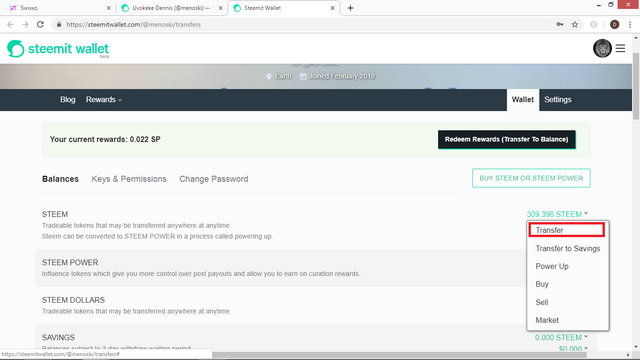Image resolution: width=640 pixels, height=360 pixels.
Task: Open the hamburger menu icon
Action: 620,48
